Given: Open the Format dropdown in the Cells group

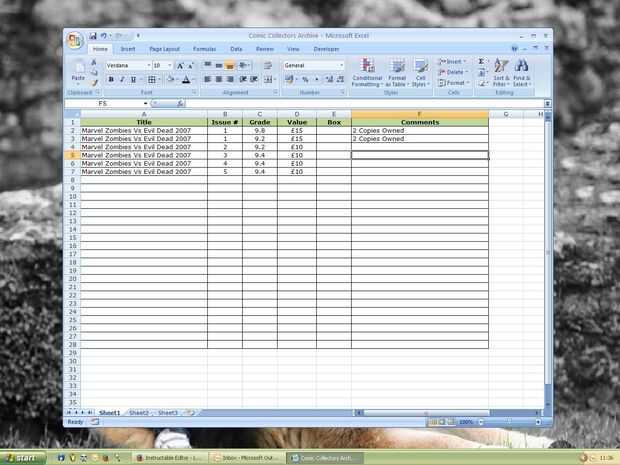Looking at the screenshot, I should pos(453,83).
